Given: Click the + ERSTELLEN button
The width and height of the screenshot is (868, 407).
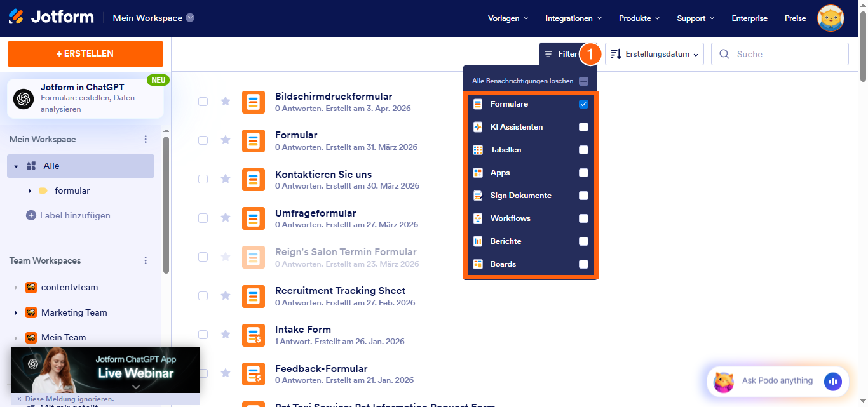Looking at the screenshot, I should (85, 54).
